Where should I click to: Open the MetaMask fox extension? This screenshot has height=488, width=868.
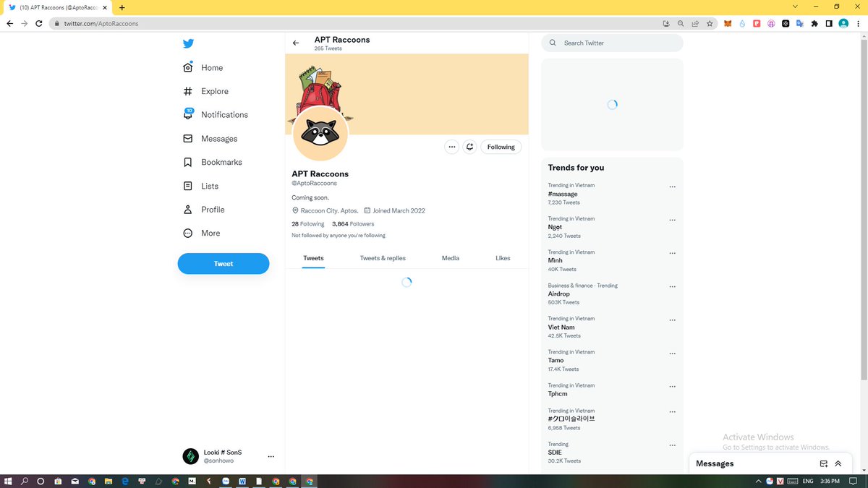pyautogui.click(x=728, y=23)
